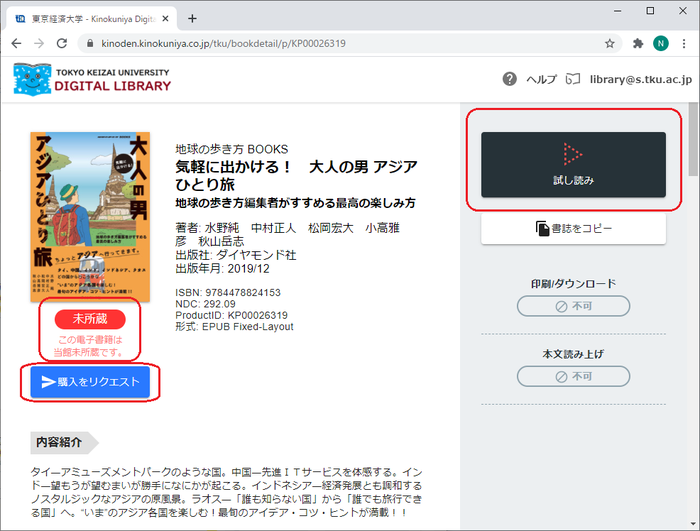Click the ProductID: KP00026319 text

click(x=231, y=315)
